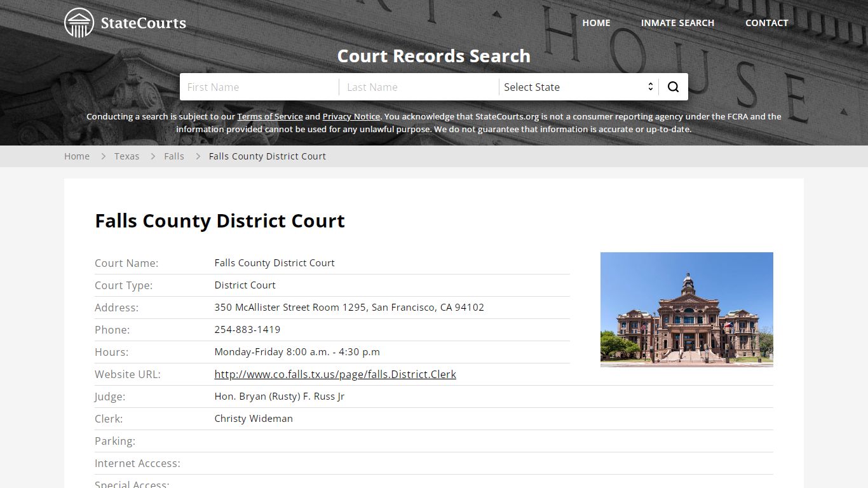The height and width of the screenshot is (488, 868).
Task: Open the Privacy Notice link
Action: click(x=351, y=116)
